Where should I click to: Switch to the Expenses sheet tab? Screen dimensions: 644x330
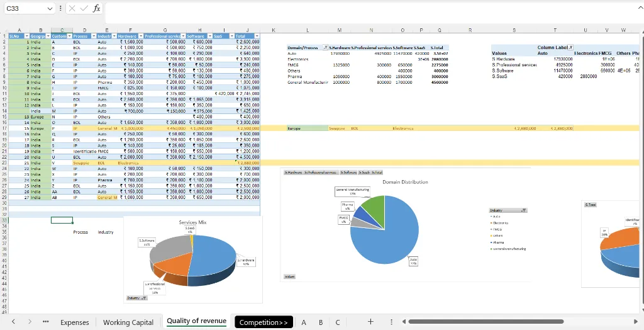pyautogui.click(x=74, y=322)
